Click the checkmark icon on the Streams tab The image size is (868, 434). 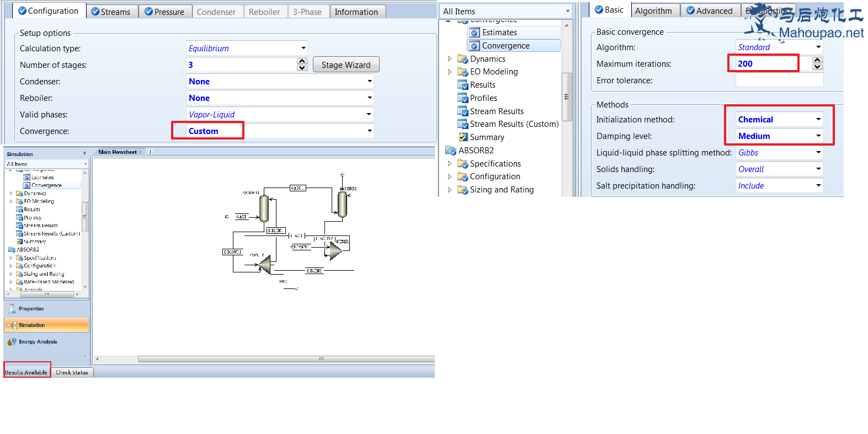click(x=95, y=12)
